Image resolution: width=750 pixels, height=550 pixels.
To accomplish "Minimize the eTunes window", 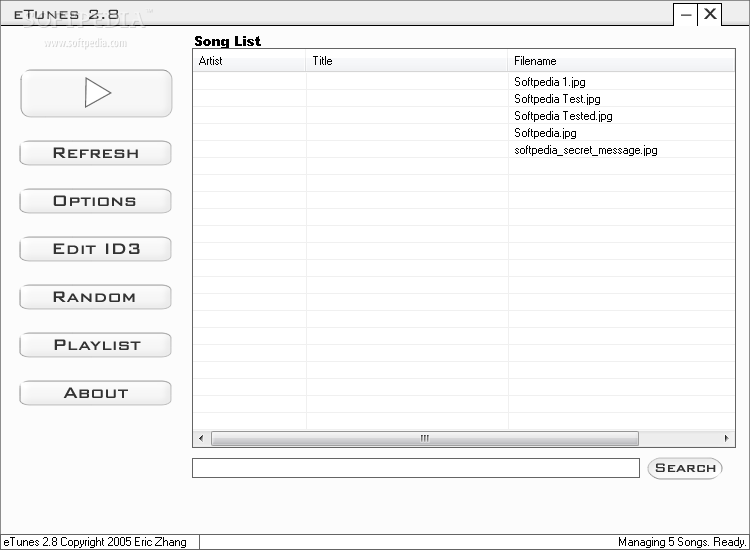I will point(685,15).
